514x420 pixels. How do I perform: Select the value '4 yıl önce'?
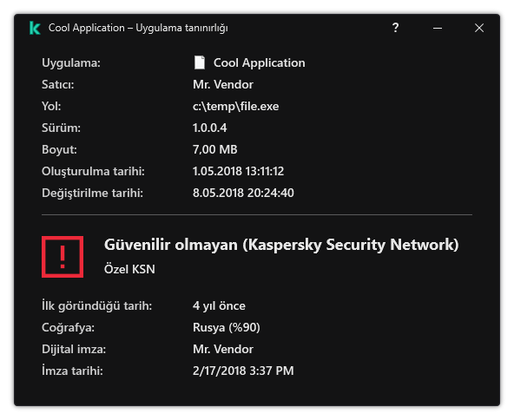click(219, 305)
